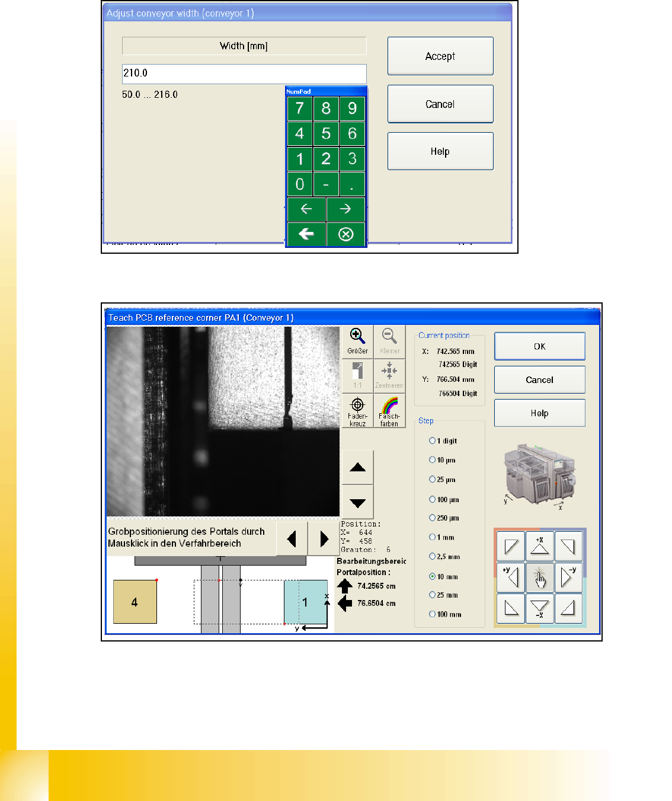Select the 100 mm step option
Image resolution: width=672 pixels, height=801 pixels.
point(445,614)
